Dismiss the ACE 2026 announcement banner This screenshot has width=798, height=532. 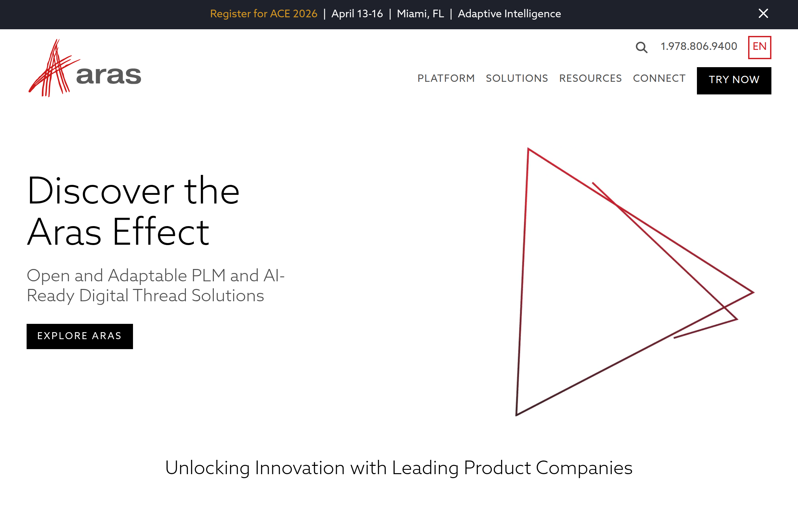point(763,14)
